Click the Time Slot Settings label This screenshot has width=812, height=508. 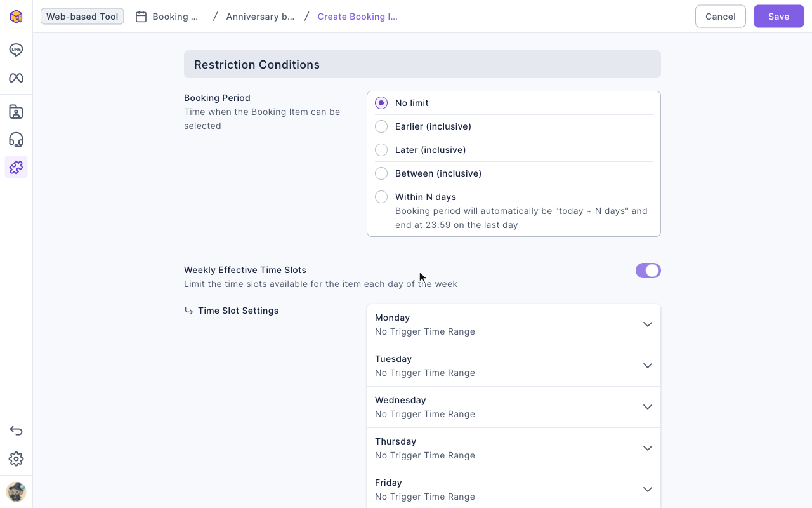tap(238, 311)
